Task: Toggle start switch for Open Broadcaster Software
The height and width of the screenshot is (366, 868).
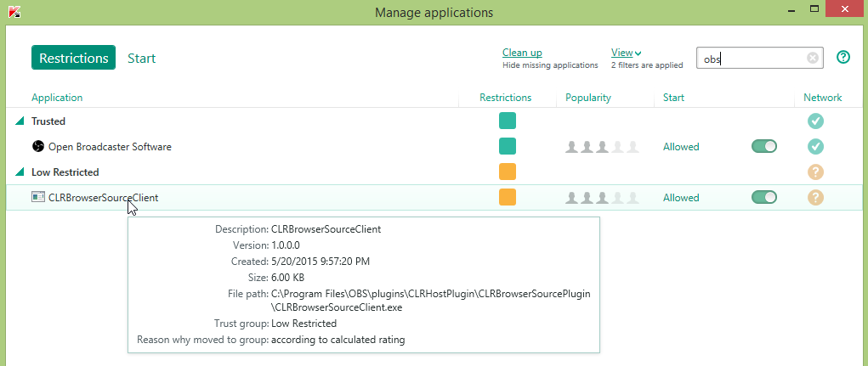Action: [x=764, y=147]
